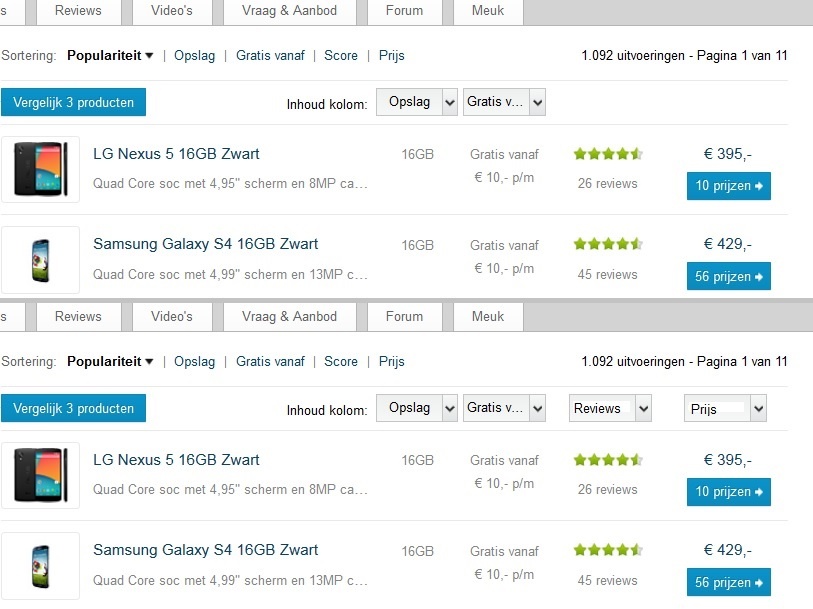Open the Forum tab in the upper page copy
The height and width of the screenshot is (609, 813).
point(404,11)
